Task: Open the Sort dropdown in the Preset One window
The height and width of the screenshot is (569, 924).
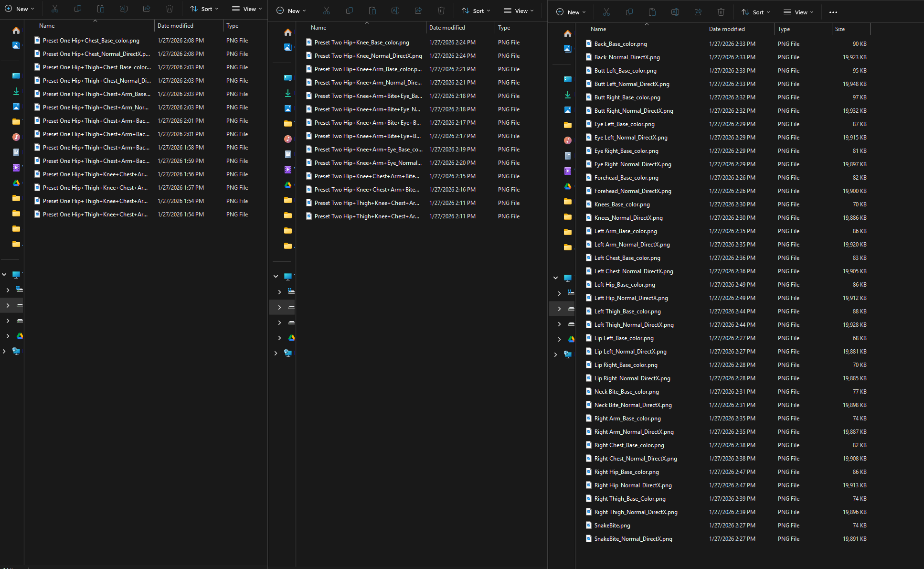Action: coord(204,9)
